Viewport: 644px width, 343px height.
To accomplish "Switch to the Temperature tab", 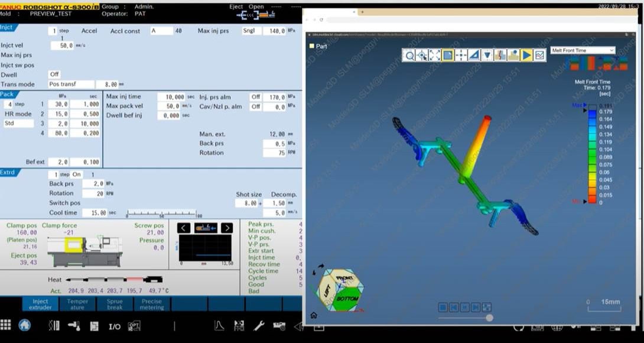I will click(77, 304).
